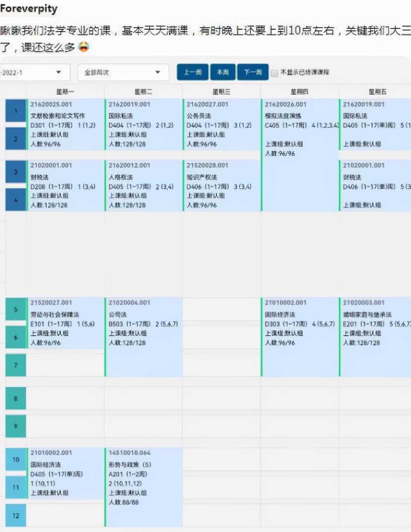The width and height of the screenshot is (411, 532).
Task: Expand the week filter arrow
Action: 158,72
